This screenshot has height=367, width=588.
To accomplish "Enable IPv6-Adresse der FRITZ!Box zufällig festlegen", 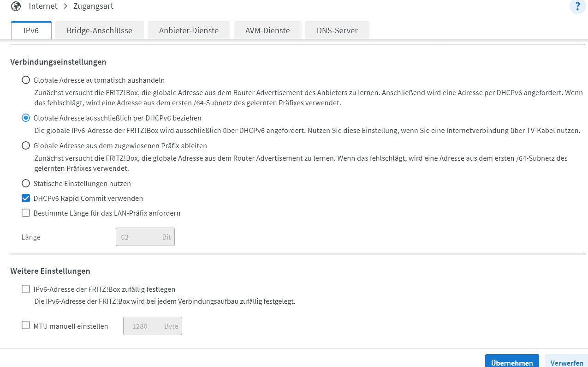I will (26, 289).
